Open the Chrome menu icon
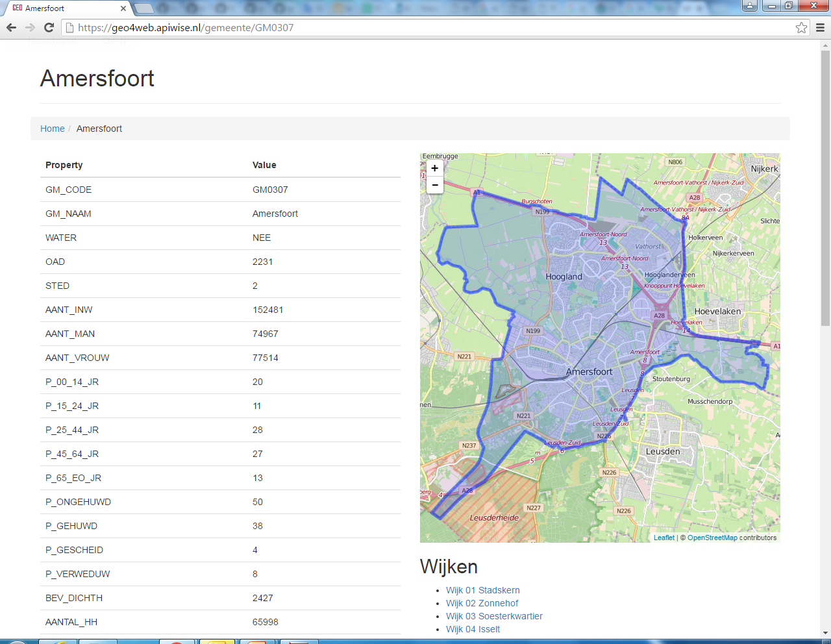This screenshot has height=644, width=831. (820, 27)
